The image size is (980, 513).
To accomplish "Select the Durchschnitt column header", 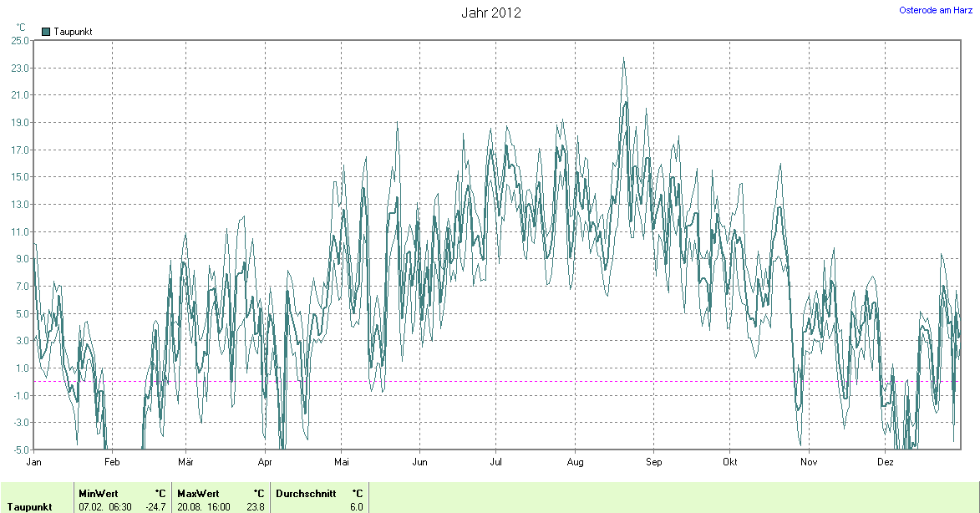I will [x=306, y=494].
